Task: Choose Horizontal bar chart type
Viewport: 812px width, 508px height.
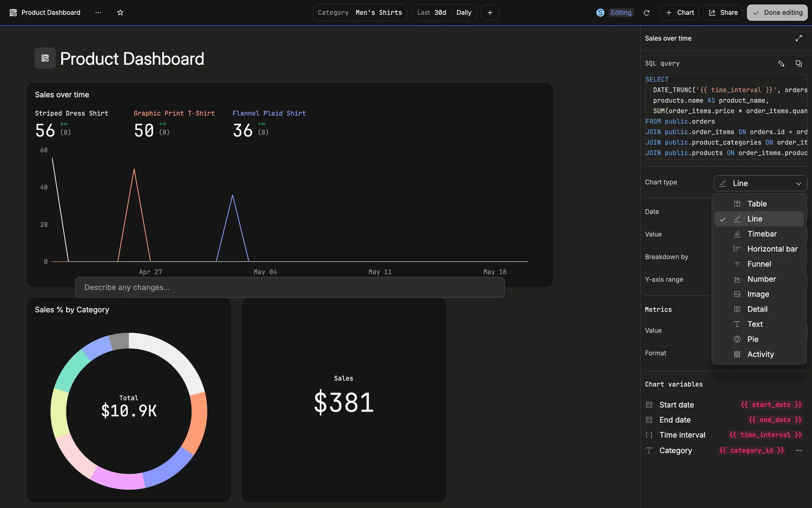Action: [x=772, y=249]
